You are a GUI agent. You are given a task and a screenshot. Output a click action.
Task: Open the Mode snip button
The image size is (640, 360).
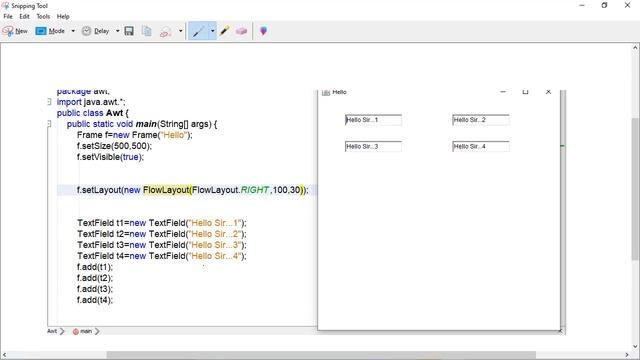(50, 31)
